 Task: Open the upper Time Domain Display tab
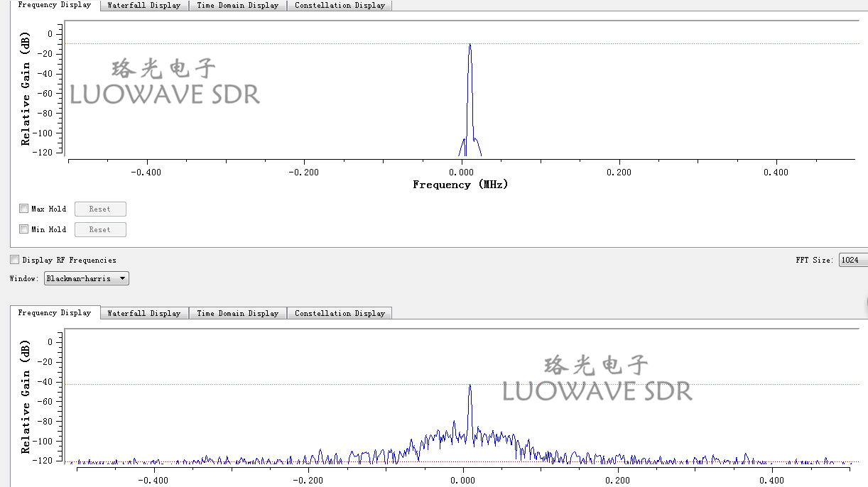[x=237, y=6]
